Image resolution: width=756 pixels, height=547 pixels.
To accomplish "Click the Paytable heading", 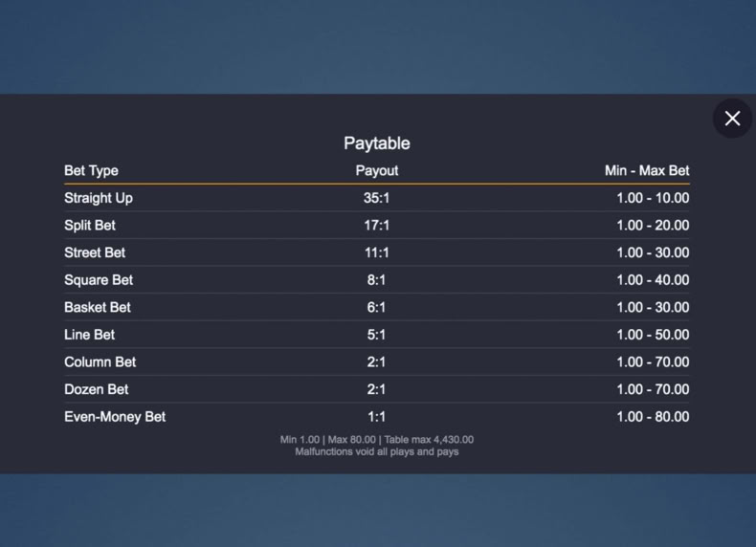I will click(376, 143).
